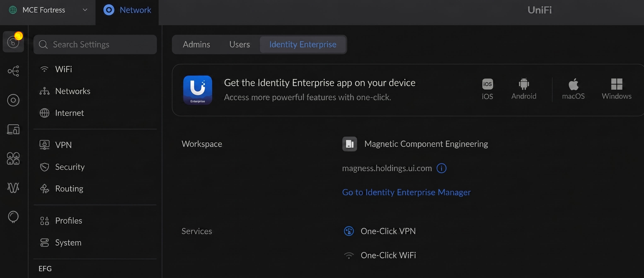Click the UniFi logo in header
The image size is (644, 278).
coord(540,10)
